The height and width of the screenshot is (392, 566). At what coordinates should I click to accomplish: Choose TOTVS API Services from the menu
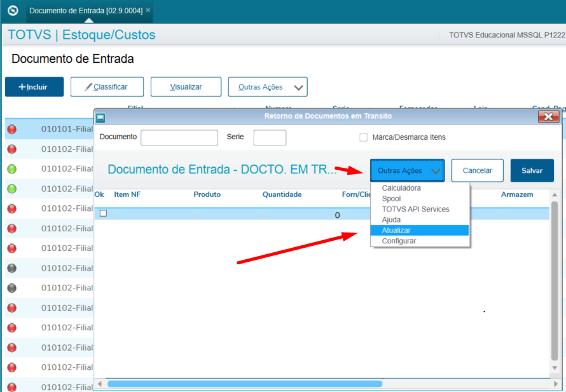coord(415,209)
